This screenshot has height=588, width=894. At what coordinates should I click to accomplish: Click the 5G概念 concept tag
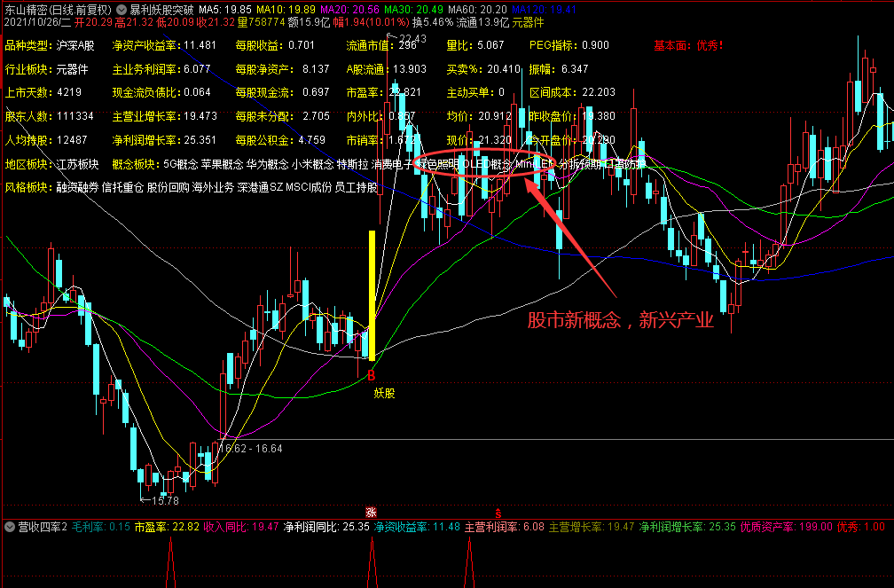[x=180, y=164]
